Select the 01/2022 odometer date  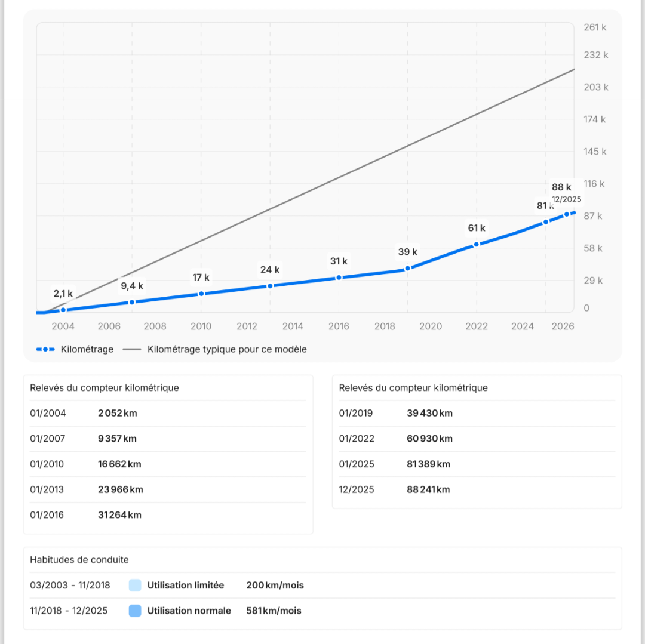[357, 439]
